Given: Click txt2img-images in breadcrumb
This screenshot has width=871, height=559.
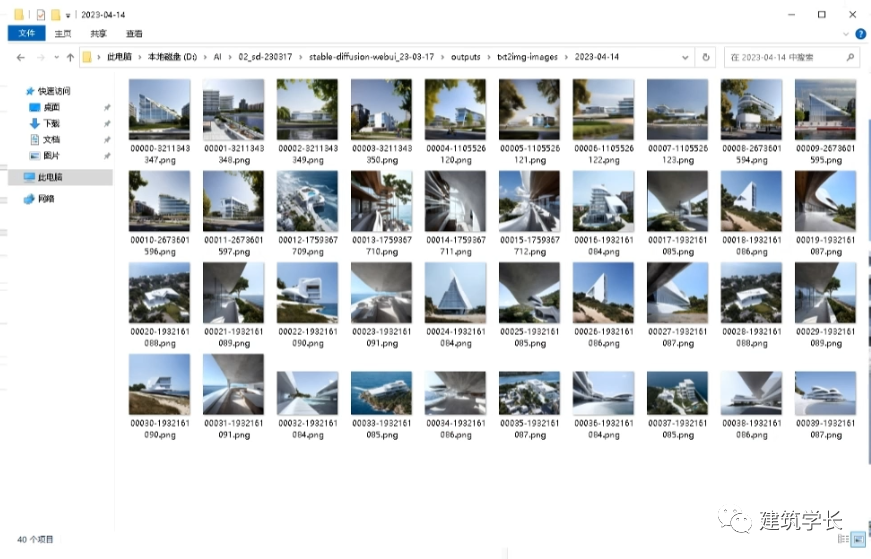Looking at the screenshot, I should (527, 57).
